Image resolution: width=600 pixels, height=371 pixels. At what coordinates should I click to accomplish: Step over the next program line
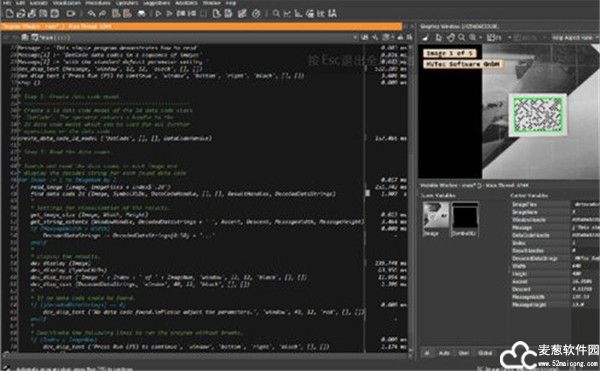point(181,14)
